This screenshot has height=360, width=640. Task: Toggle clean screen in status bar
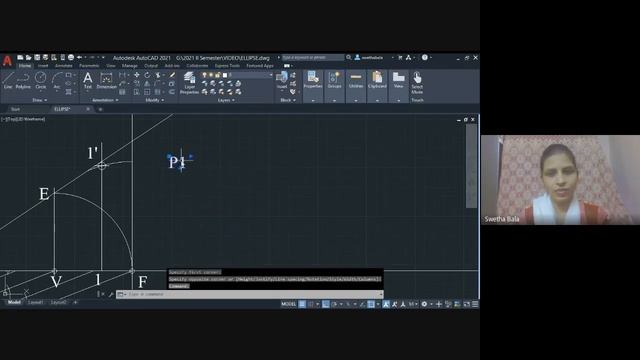point(467,304)
